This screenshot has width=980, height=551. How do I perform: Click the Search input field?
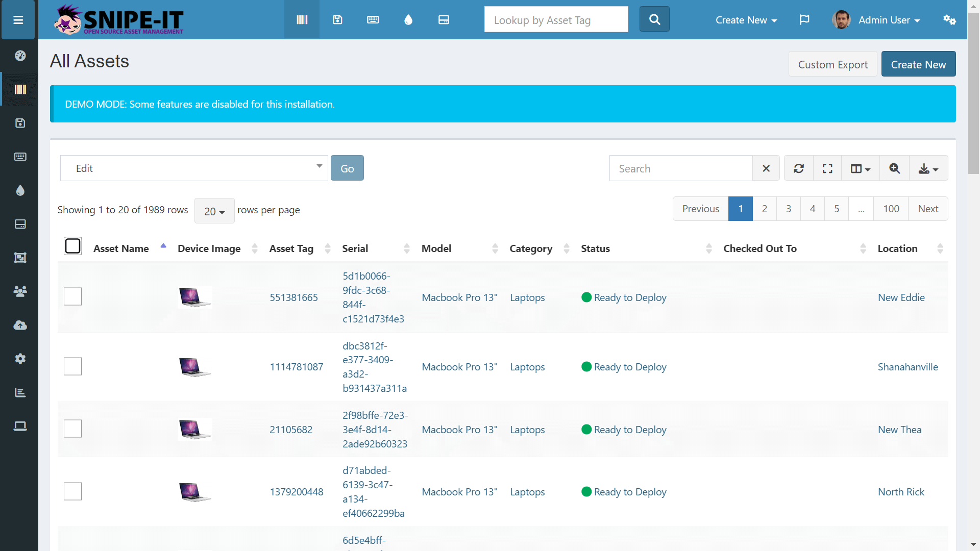point(681,168)
